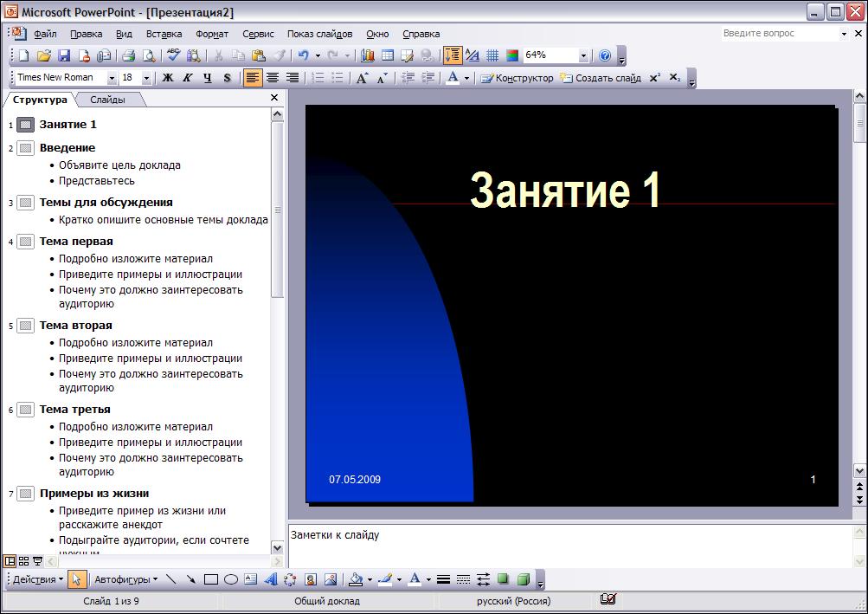868x614 pixels.
Task: Select the Rectangle drawing tool
Action: (211, 579)
